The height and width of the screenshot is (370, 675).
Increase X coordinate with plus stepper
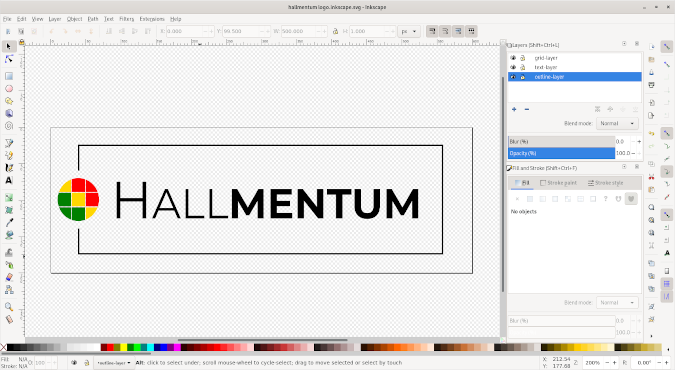(x=211, y=31)
